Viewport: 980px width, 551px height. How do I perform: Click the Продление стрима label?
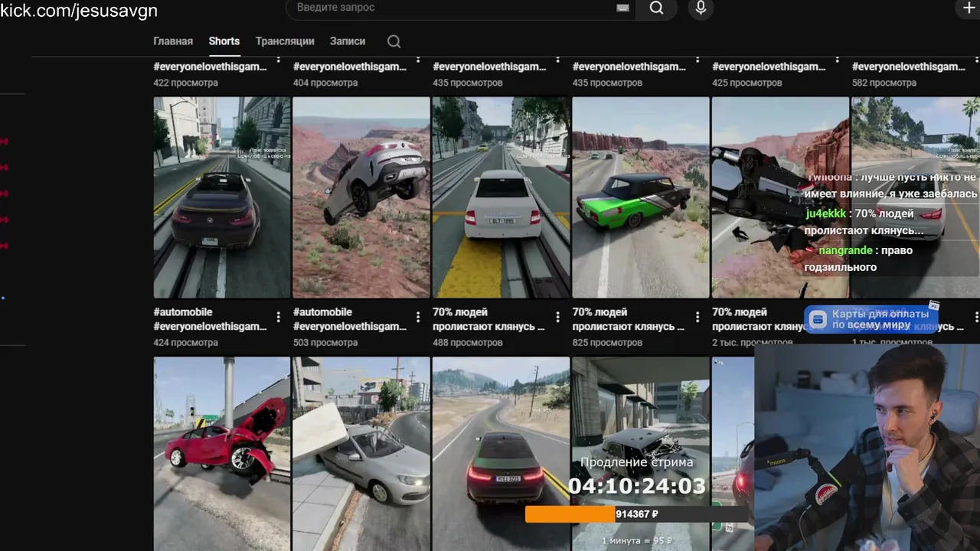pyautogui.click(x=636, y=462)
